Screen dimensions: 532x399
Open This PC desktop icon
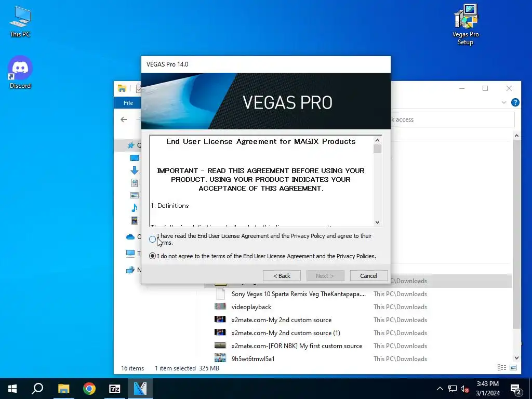tap(20, 22)
